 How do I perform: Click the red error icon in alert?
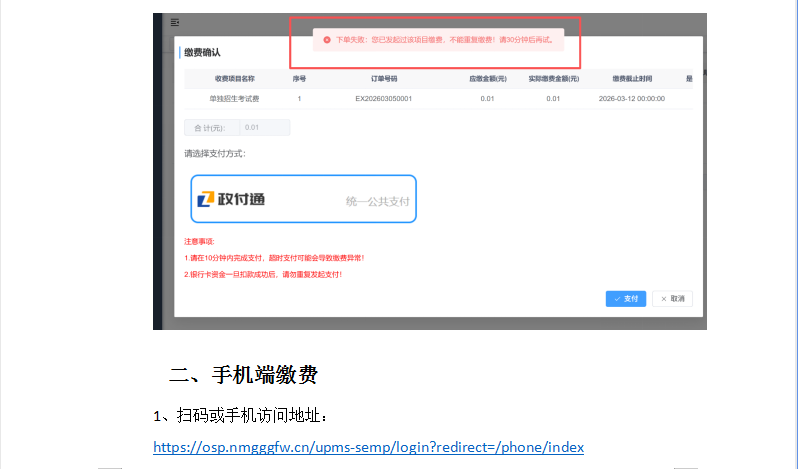(x=326, y=40)
